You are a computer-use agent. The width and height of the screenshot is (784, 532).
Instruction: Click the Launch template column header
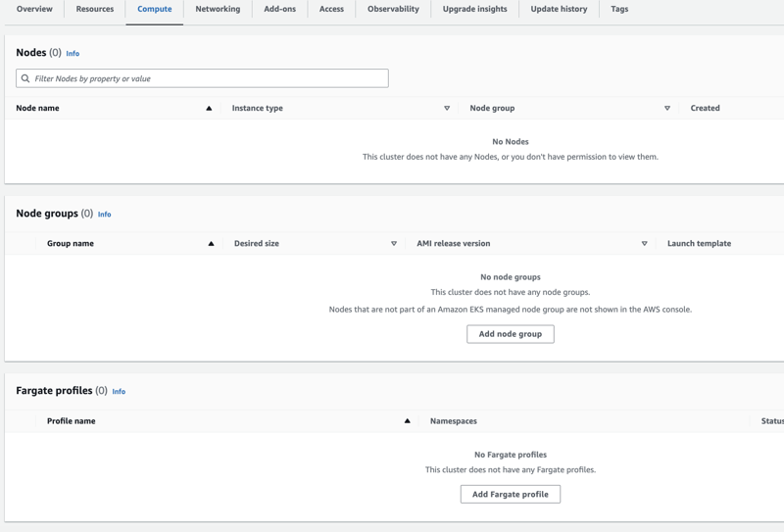[699, 244]
